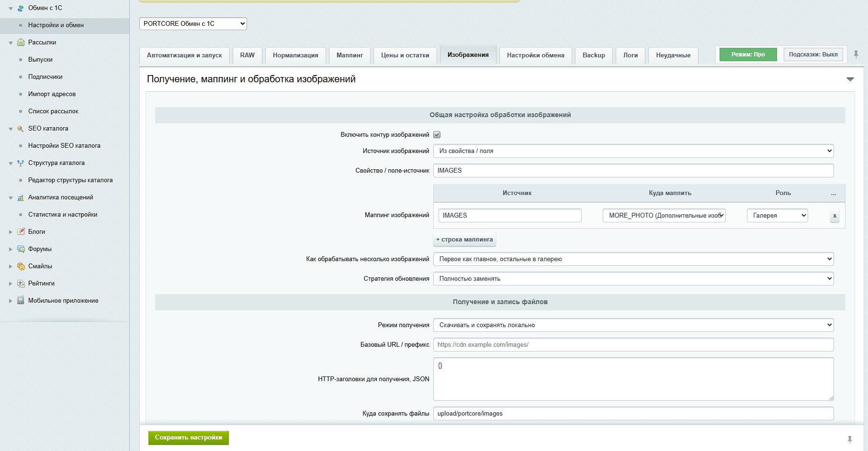Click the Рейтинги icon
The width and height of the screenshot is (868, 451).
(x=21, y=284)
